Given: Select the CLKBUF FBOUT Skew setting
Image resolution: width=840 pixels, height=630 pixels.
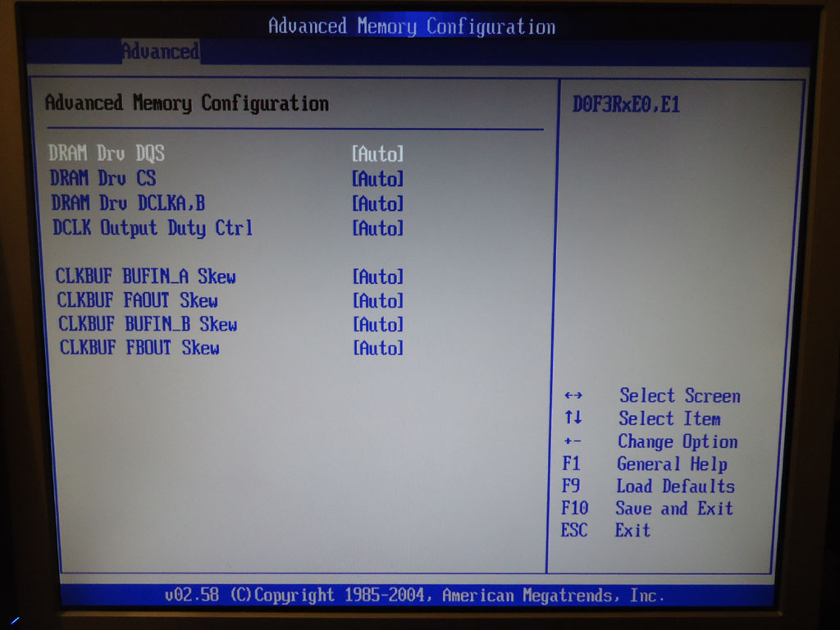Looking at the screenshot, I should pyautogui.click(x=139, y=347).
